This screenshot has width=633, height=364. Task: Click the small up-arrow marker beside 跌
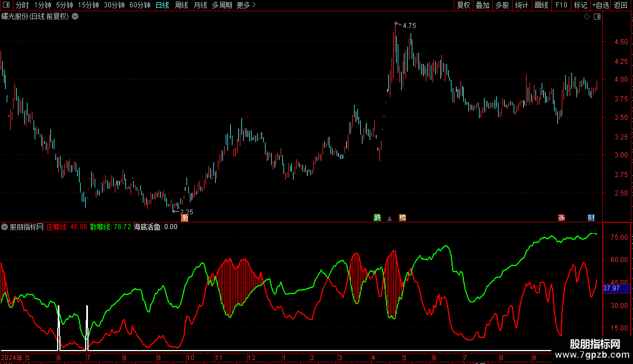tap(389, 218)
